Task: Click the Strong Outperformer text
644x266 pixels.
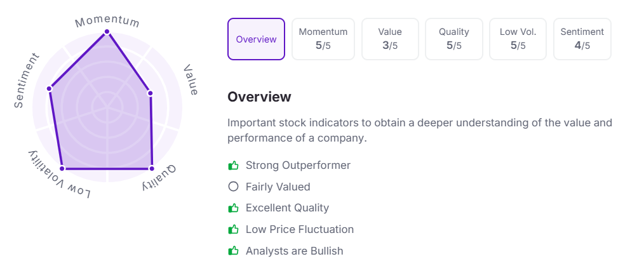Action: point(298,166)
